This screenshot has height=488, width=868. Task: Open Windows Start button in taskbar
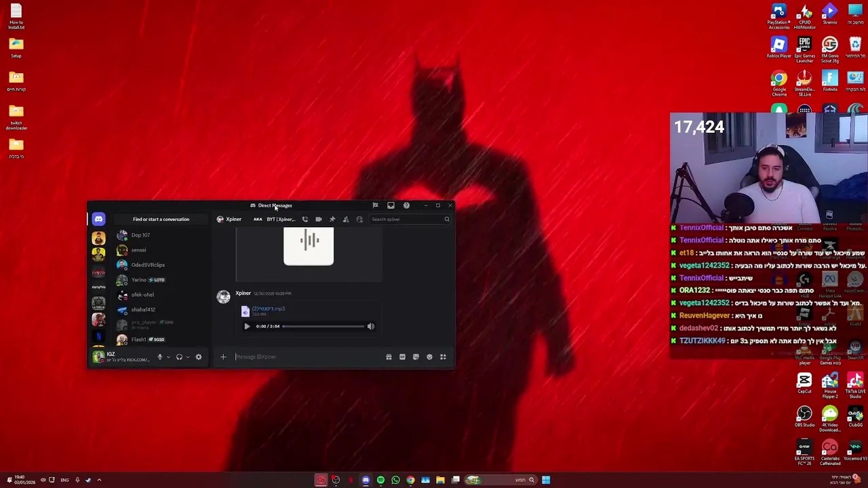pyautogui.click(x=546, y=480)
